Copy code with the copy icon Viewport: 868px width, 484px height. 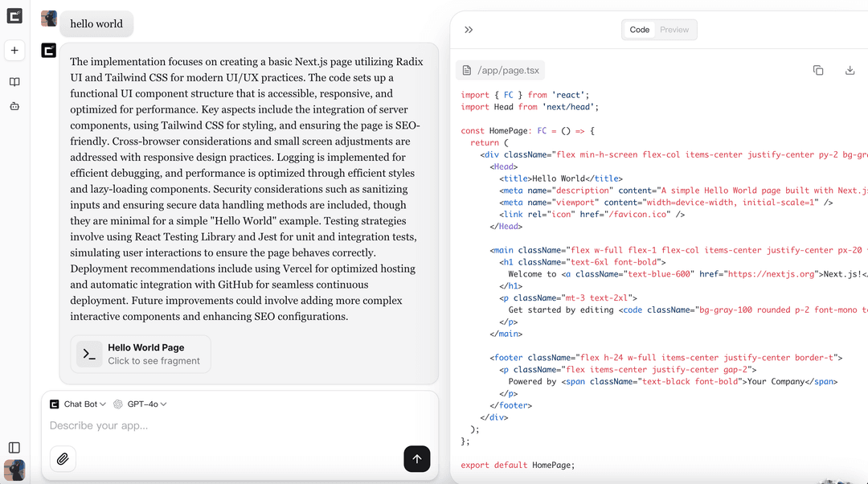[x=818, y=71]
